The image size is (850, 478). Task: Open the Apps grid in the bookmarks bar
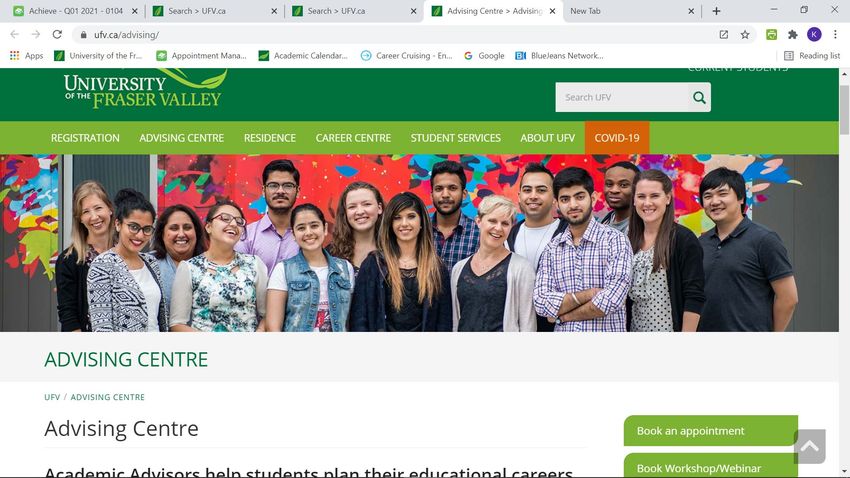26,56
